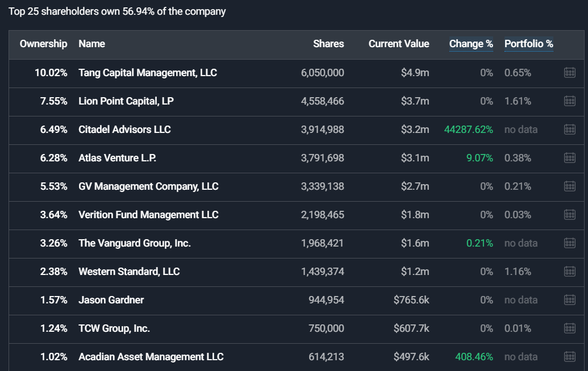The height and width of the screenshot is (371, 588).
Task: Click the Change % column header
Action: point(471,44)
